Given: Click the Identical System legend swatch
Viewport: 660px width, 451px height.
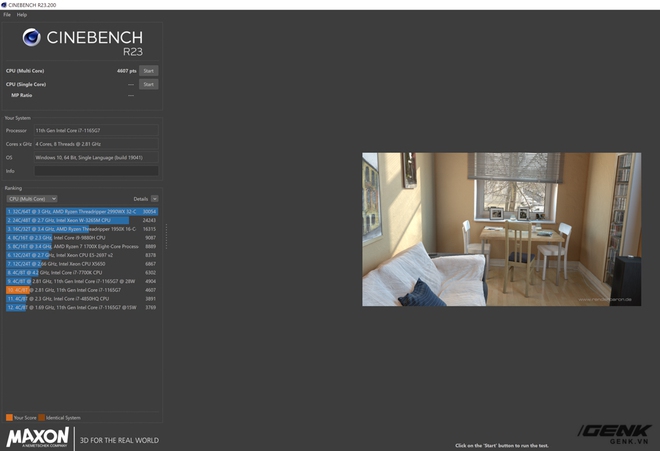Looking at the screenshot, I should [41, 418].
